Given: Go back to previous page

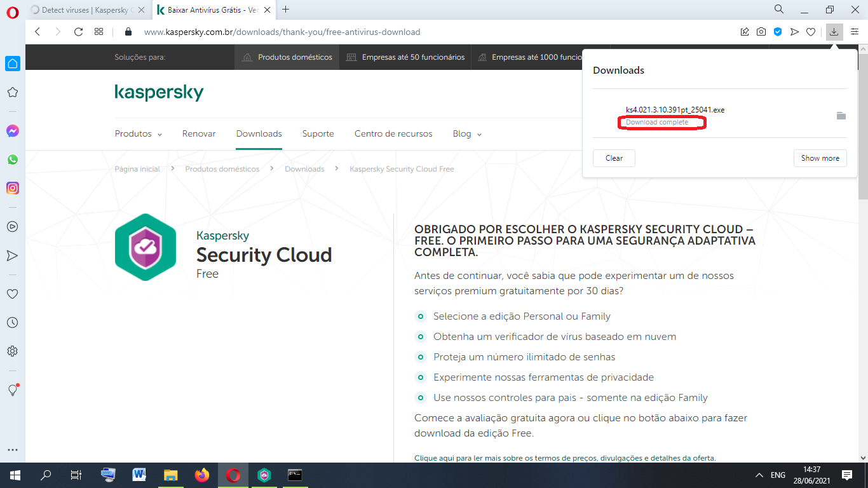Looking at the screenshot, I should (37, 32).
